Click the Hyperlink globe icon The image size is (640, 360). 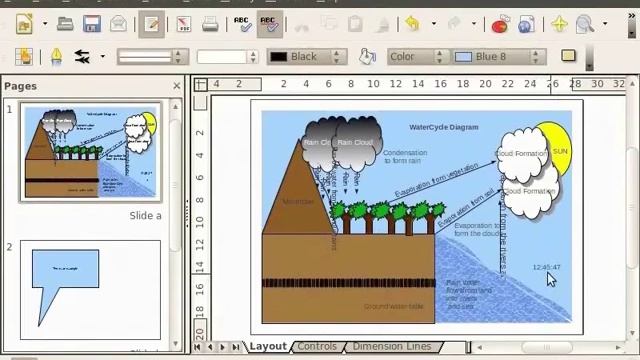pyautogui.click(x=527, y=24)
